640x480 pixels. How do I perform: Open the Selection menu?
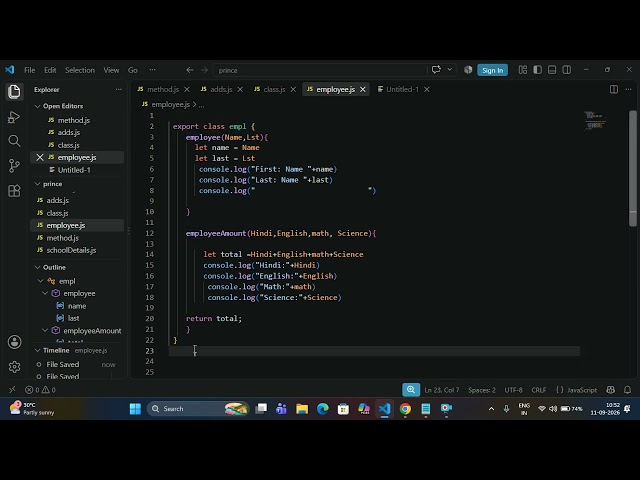click(x=80, y=70)
